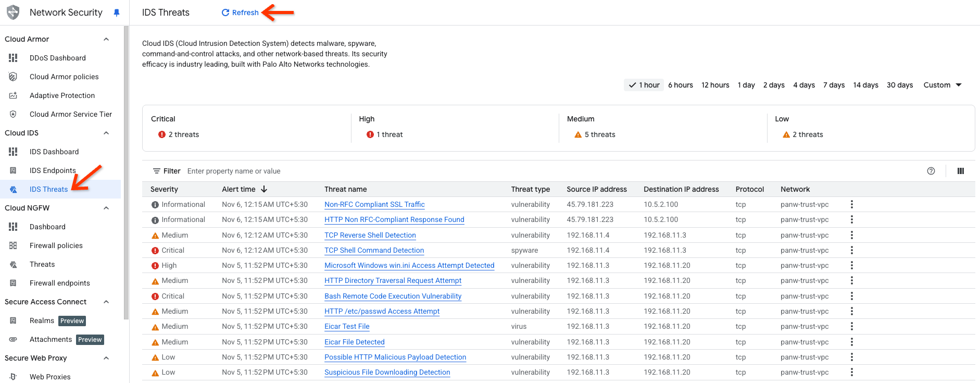This screenshot has height=383, width=980.
Task: Click the IDS Threats sidebar icon
Action: pyautogui.click(x=13, y=189)
